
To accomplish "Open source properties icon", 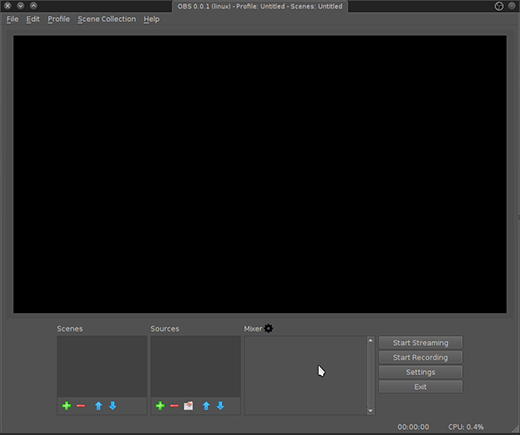I will [x=188, y=406].
